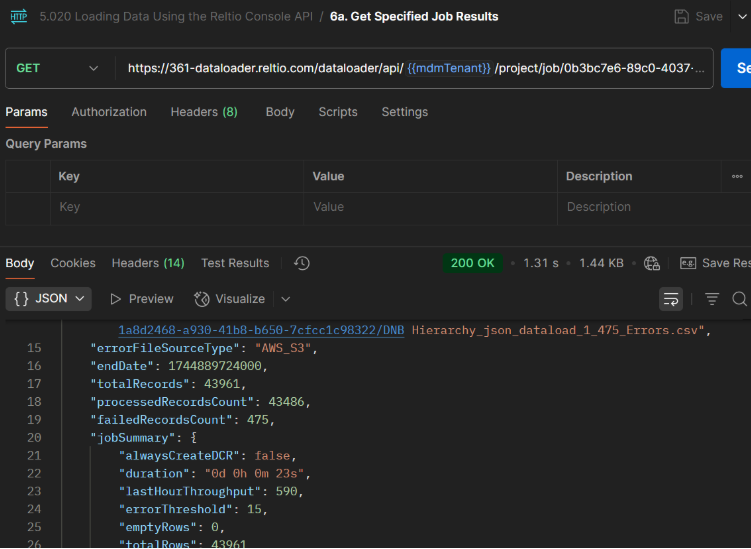Click the search magnifier icon in response

coord(739,299)
